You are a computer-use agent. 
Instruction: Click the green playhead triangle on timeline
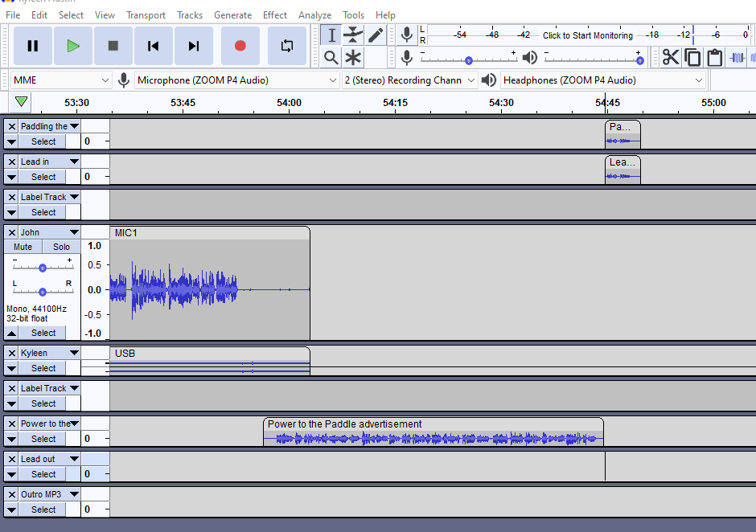21,102
